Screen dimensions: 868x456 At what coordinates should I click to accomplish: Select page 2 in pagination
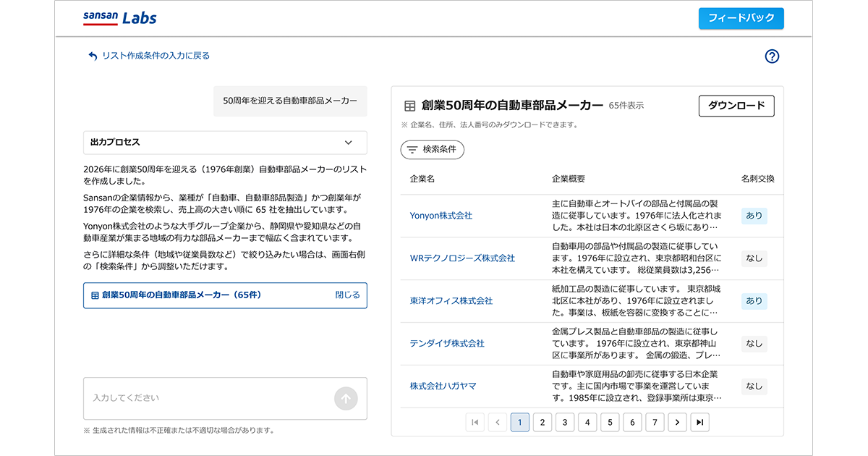click(542, 422)
